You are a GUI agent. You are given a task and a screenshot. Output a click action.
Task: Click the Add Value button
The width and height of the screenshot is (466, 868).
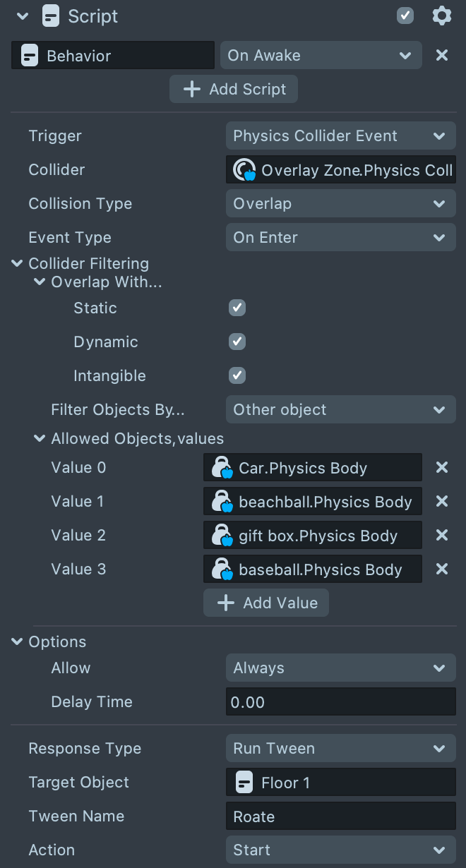(x=266, y=603)
